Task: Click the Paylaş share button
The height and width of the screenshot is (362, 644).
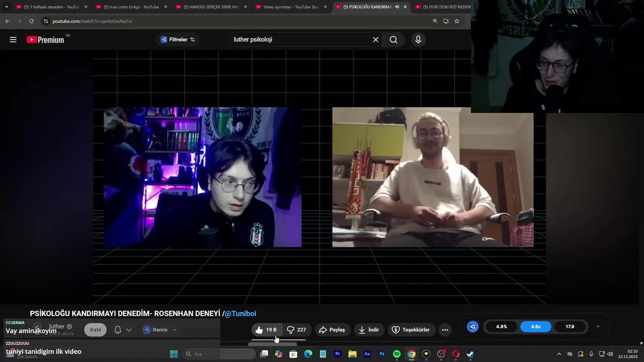Action: tap(332, 330)
